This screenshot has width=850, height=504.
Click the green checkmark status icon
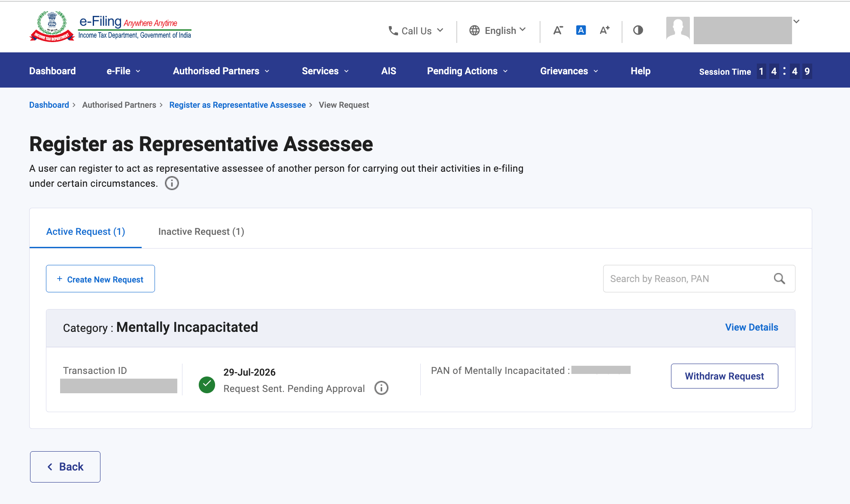pos(207,385)
